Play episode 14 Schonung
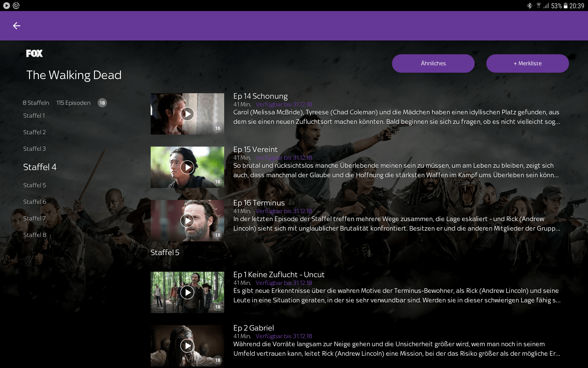 [x=187, y=114]
